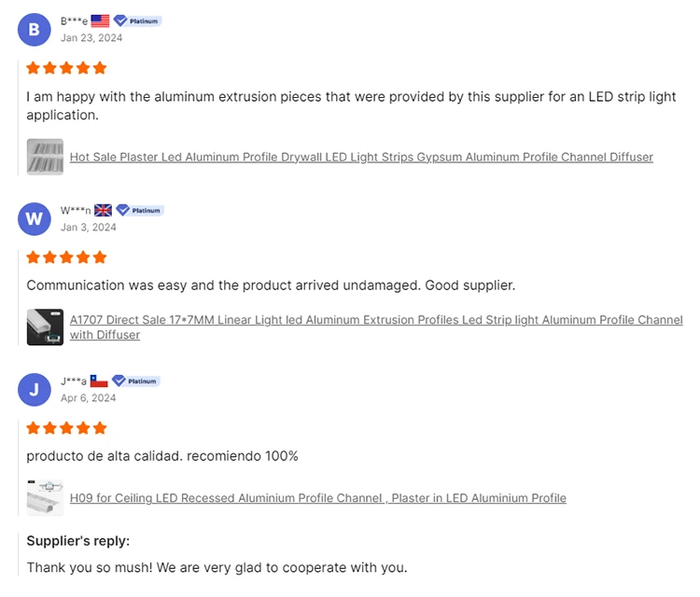
Task: Click the reviewer name B***e
Action: tap(74, 21)
